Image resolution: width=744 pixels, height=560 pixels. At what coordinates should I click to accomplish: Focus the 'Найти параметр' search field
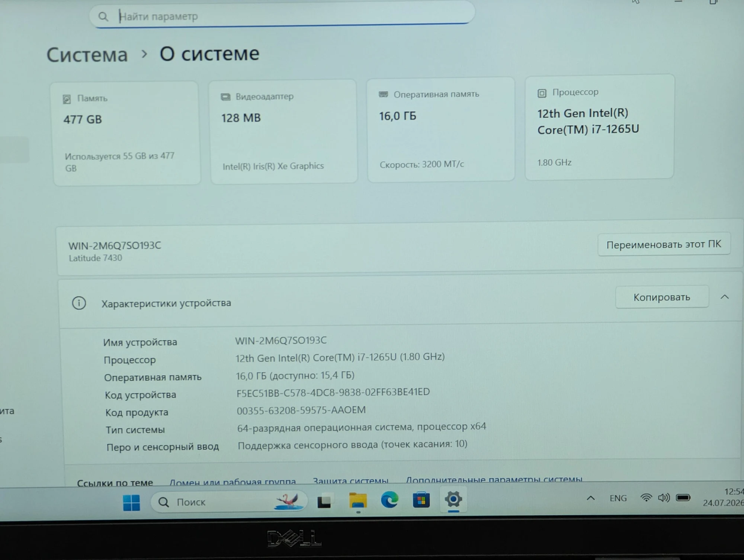pyautogui.click(x=282, y=15)
